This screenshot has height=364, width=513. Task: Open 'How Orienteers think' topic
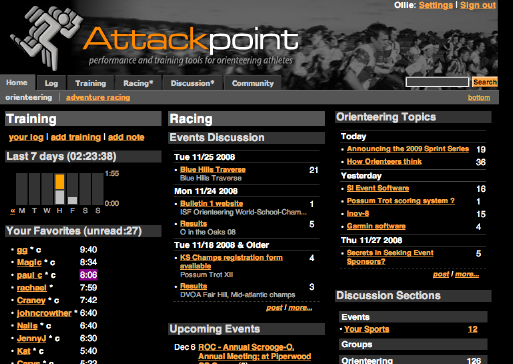click(384, 162)
